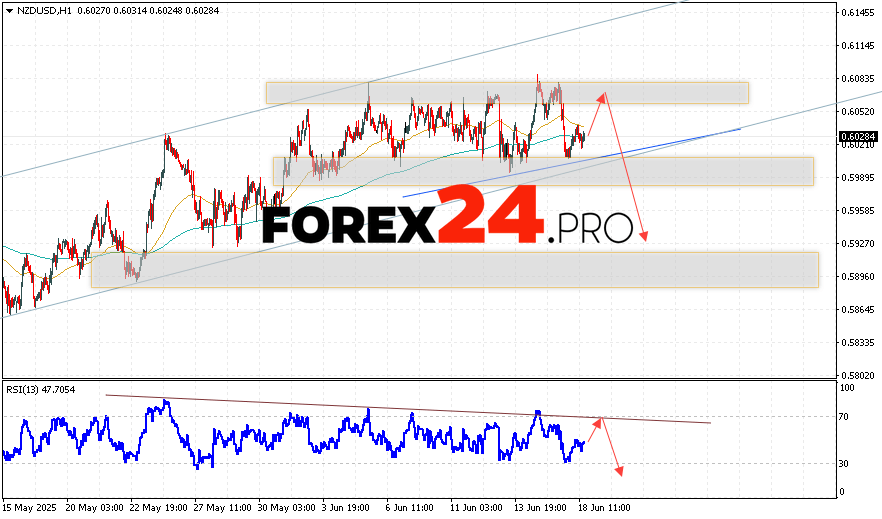882x519 pixels.
Task: Click the 15 May 2025 date label
Action: pyautogui.click(x=30, y=508)
